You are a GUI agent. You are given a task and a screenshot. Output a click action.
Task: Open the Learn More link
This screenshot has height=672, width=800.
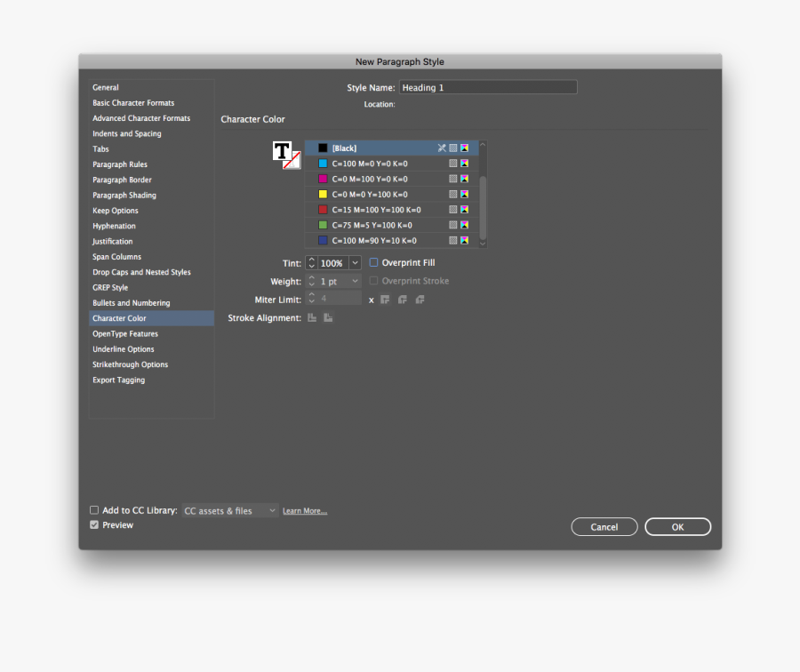304,510
